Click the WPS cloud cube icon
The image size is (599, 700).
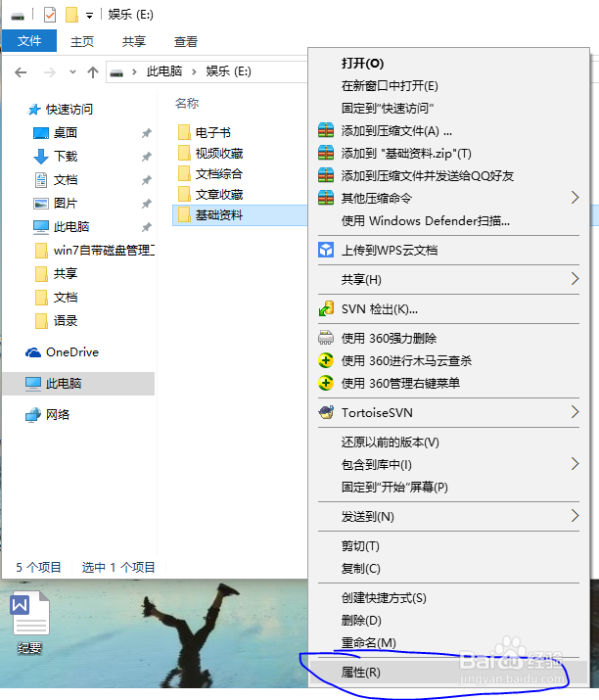[326, 250]
